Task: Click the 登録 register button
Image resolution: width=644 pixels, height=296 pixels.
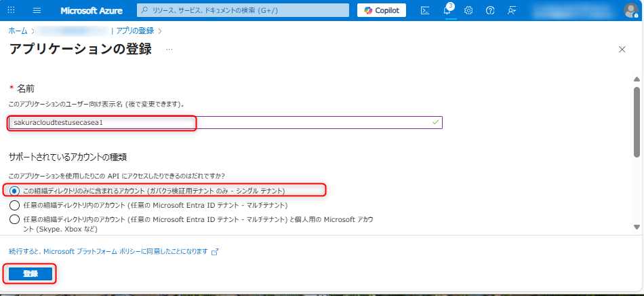Action: click(x=31, y=274)
